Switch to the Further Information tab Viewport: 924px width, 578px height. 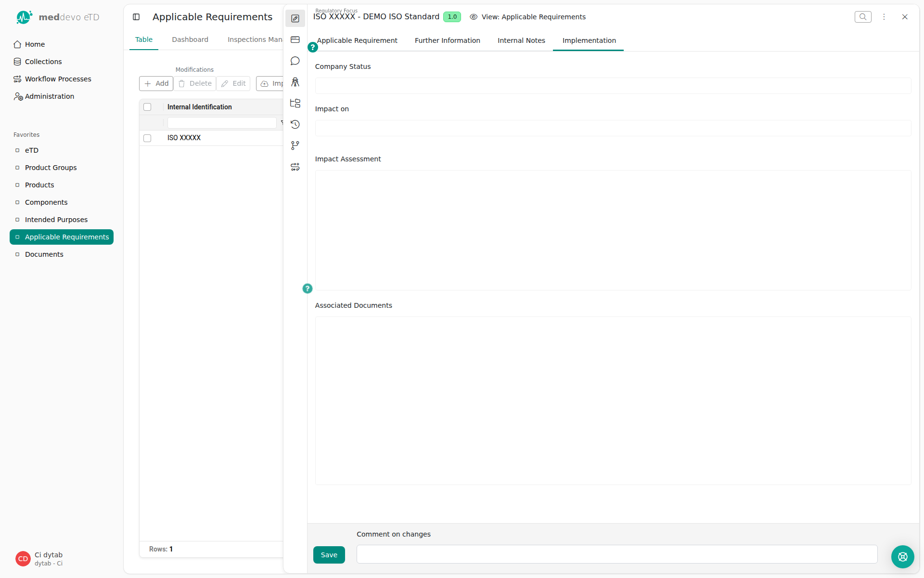[x=447, y=40]
